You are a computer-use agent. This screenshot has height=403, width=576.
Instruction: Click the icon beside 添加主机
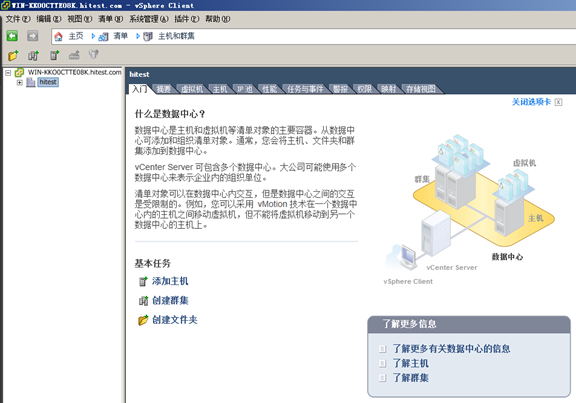pos(143,282)
